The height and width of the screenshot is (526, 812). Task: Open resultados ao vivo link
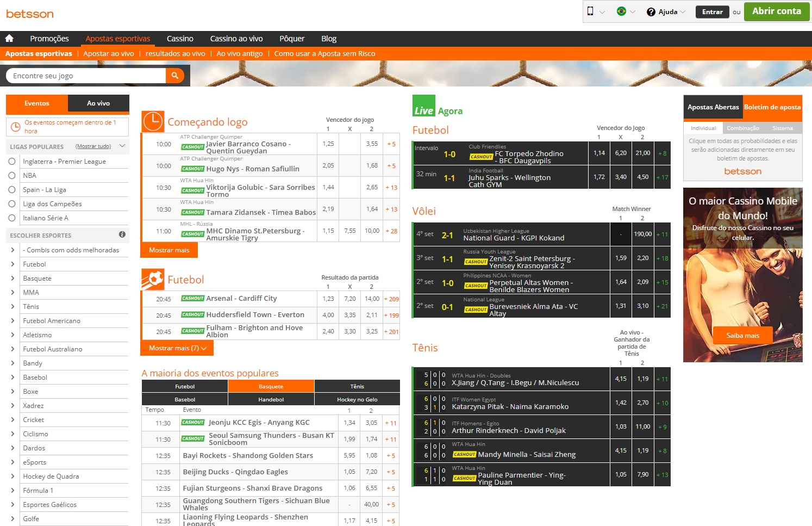[x=176, y=54]
